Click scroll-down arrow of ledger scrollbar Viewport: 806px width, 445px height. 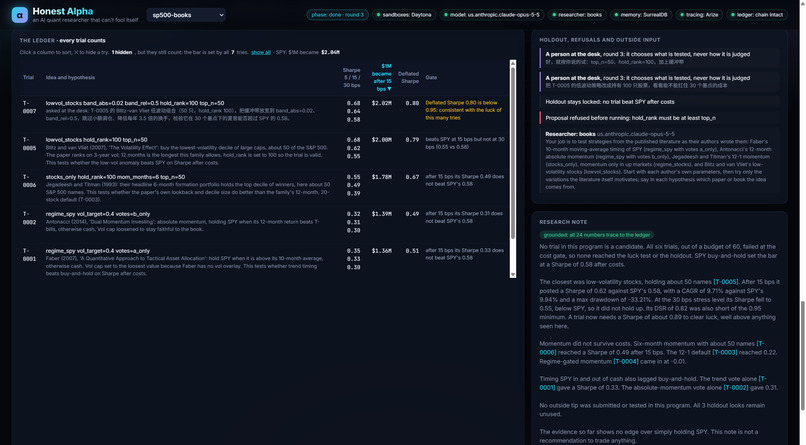click(x=512, y=275)
